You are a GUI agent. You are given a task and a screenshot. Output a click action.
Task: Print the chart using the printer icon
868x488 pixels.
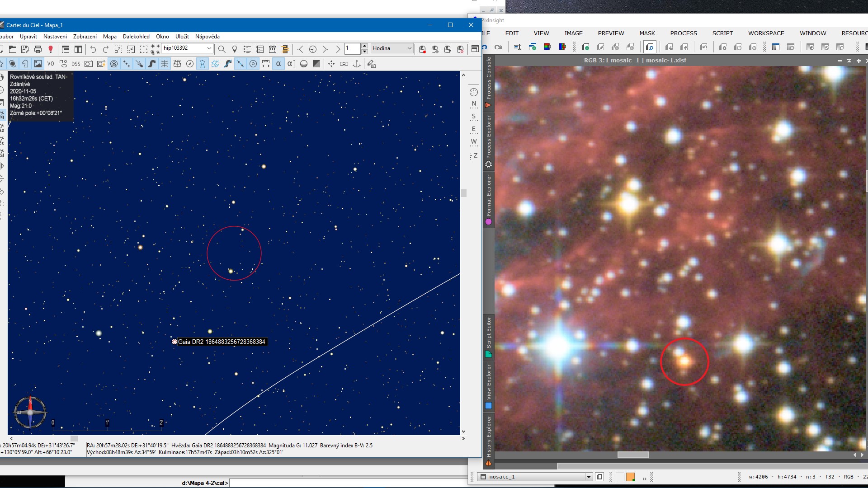(x=38, y=49)
